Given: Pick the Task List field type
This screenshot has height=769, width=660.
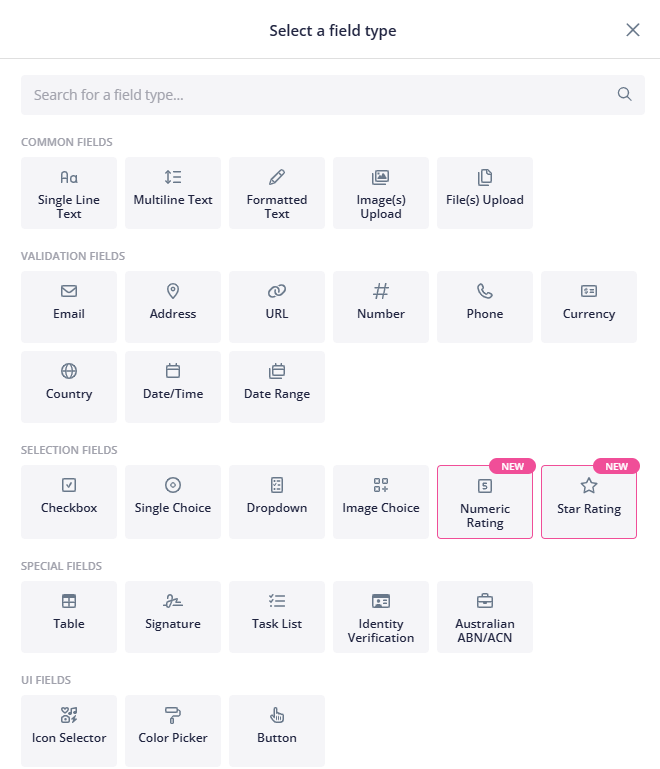Looking at the screenshot, I should click(x=277, y=617).
